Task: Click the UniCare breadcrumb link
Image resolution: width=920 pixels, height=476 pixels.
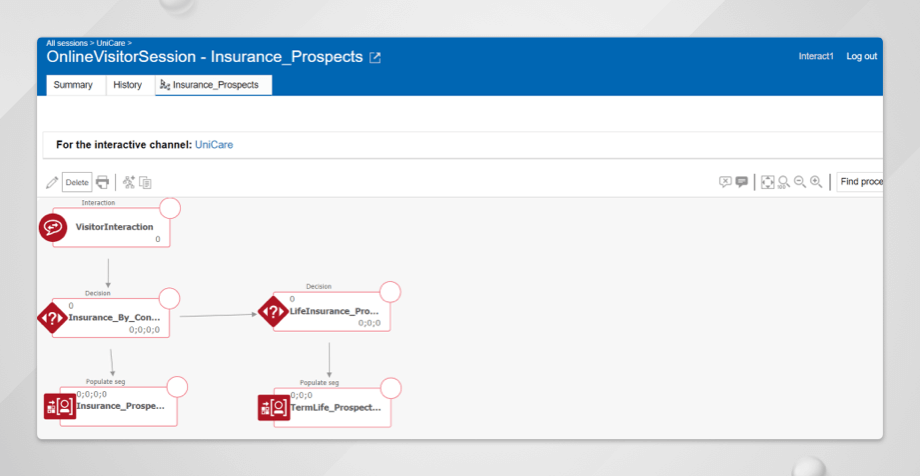Action: click(111, 43)
